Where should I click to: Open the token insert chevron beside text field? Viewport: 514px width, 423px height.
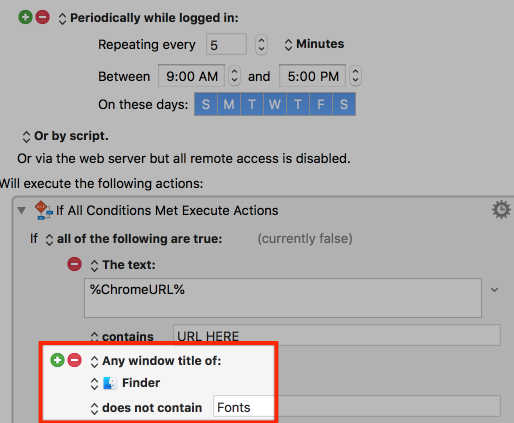point(494,290)
